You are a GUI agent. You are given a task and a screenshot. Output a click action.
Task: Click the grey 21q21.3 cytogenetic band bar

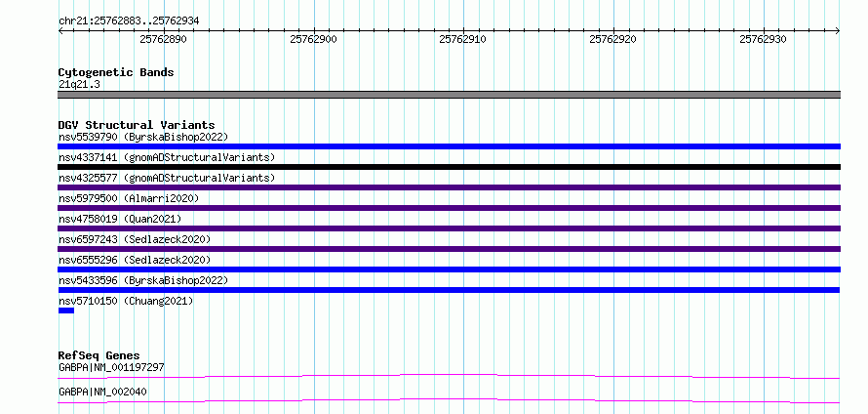click(x=449, y=95)
